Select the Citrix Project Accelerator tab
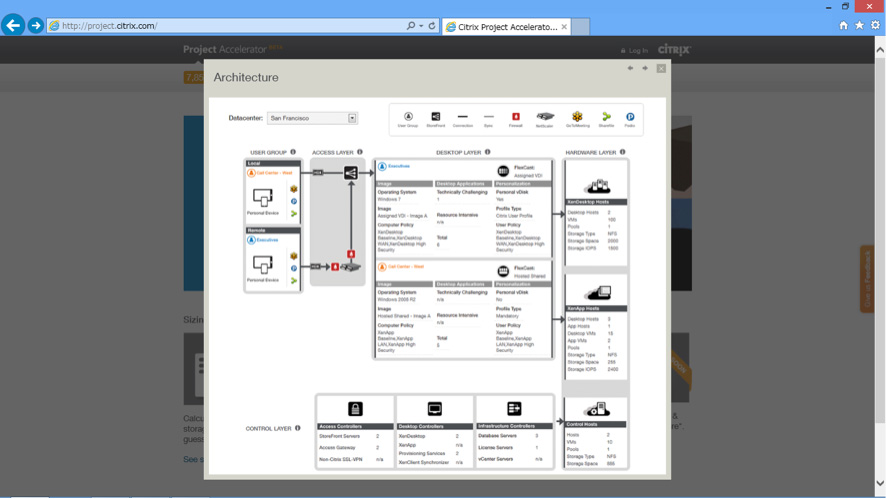 click(507, 27)
